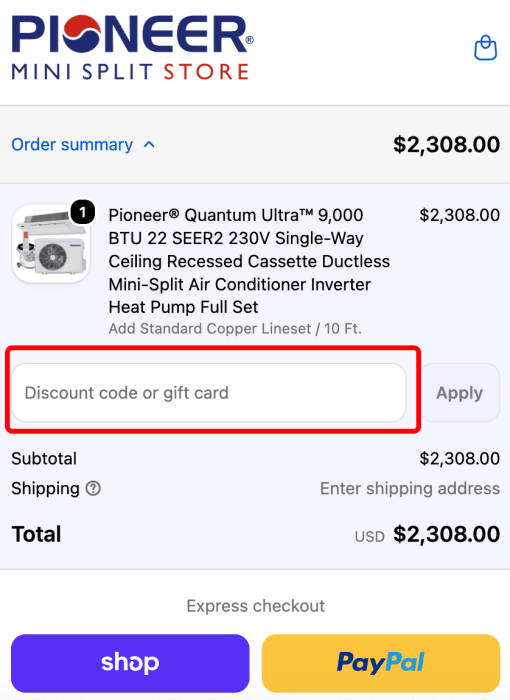510x700 pixels.
Task: Collapse the order summary chevron arrow
Action: pyautogui.click(x=149, y=145)
